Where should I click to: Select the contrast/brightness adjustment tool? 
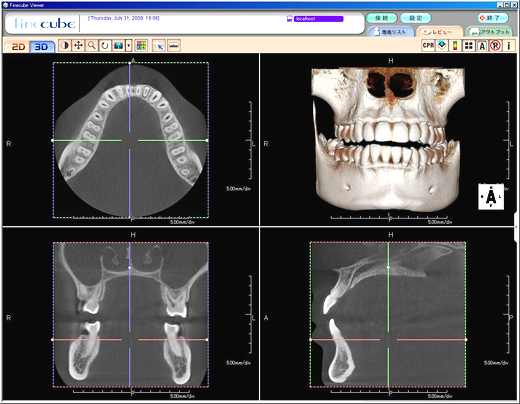click(x=65, y=45)
